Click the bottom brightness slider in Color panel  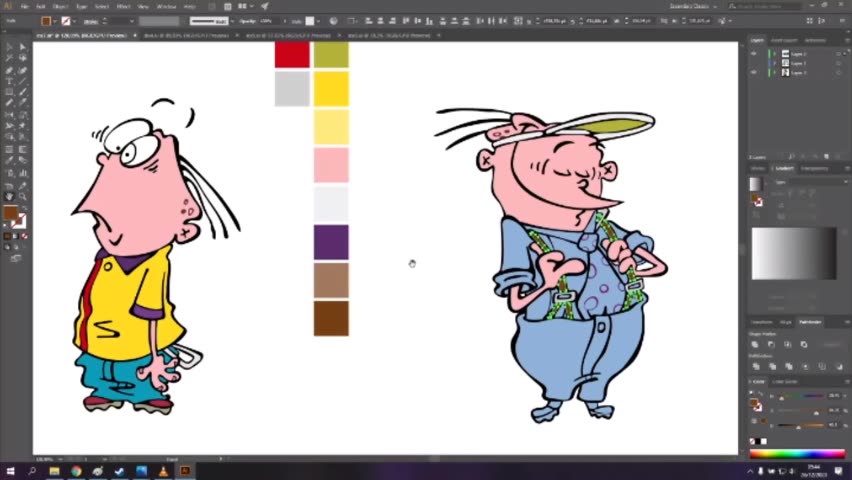[801, 426]
